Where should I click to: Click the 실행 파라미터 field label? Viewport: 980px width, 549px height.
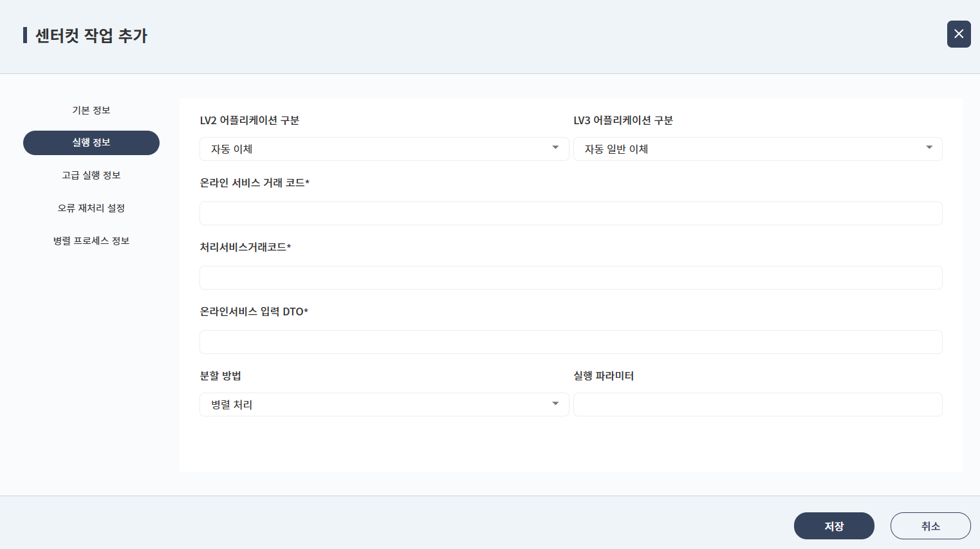point(604,376)
